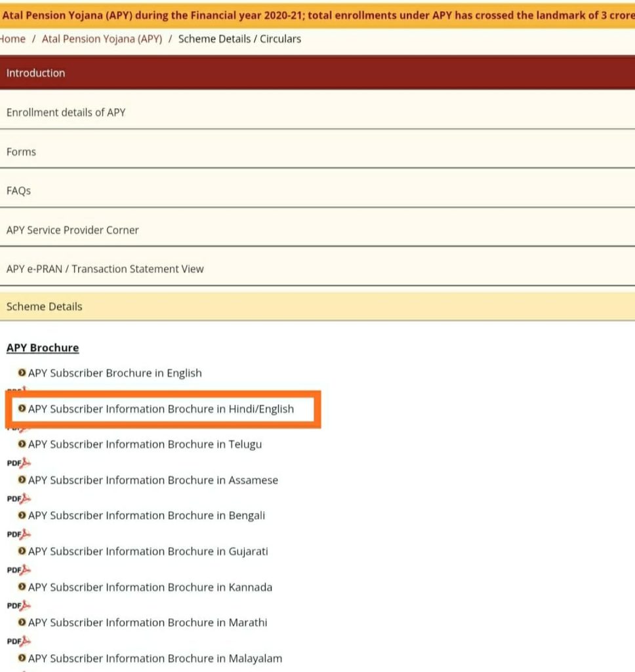Open Information Brochure in Telugu
The image size is (635, 672).
coord(145,444)
